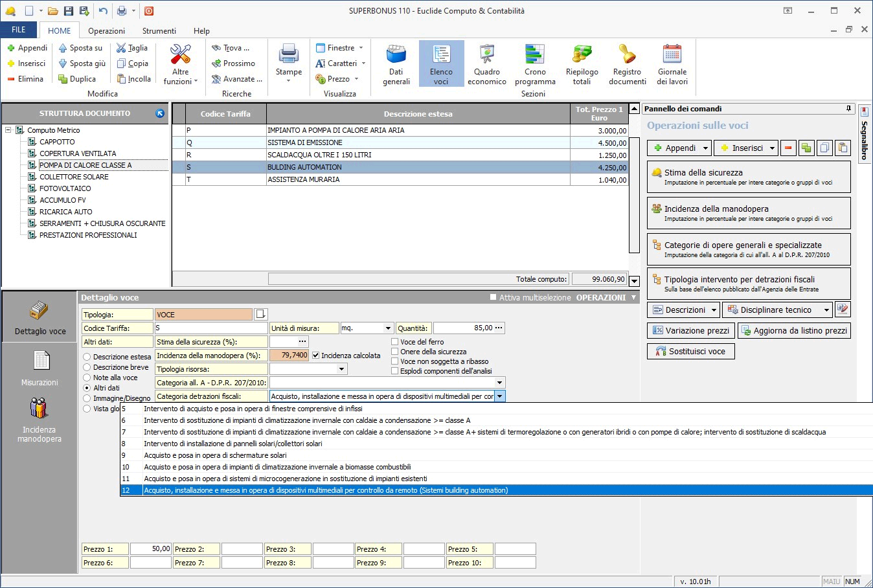Open Incidenza manodopera sidebar panel
873x588 pixels.
click(40, 420)
